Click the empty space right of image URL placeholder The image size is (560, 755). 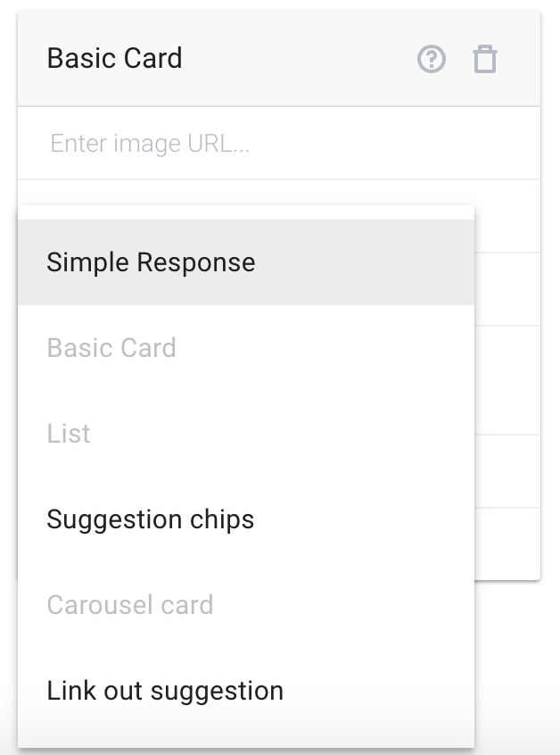coord(394,143)
